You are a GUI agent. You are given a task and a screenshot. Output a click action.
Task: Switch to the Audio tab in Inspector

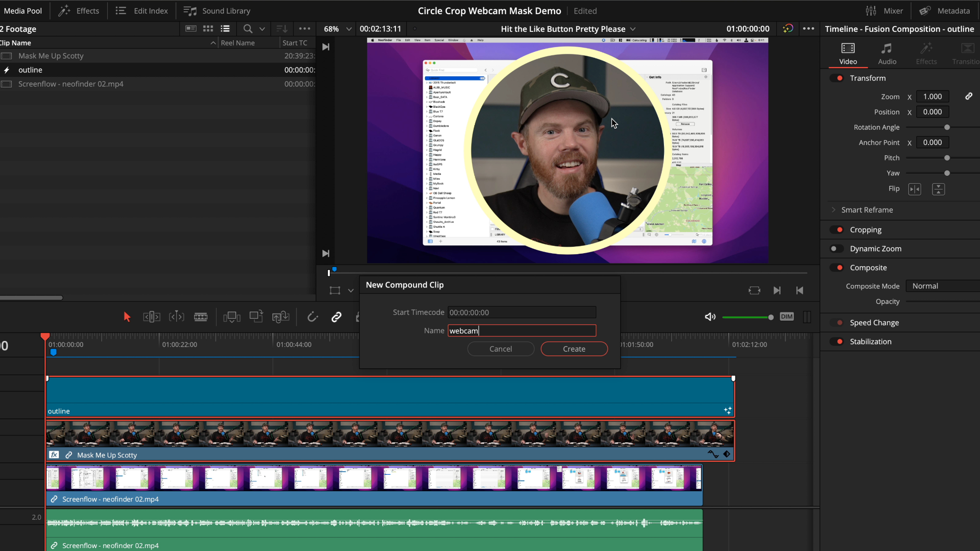point(886,53)
